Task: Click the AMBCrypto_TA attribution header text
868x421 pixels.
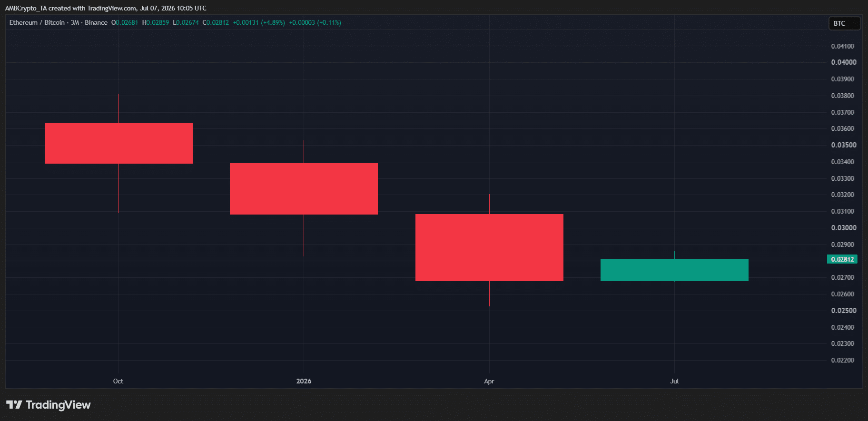Action: (x=106, y=8)
